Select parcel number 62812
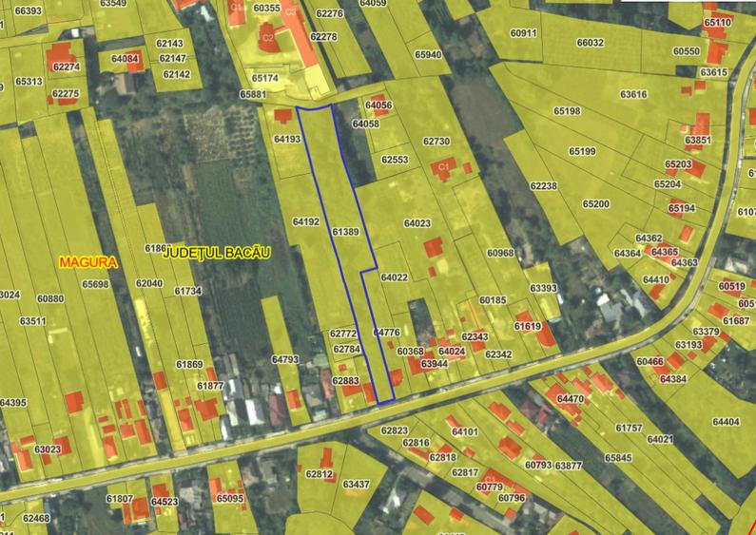This screenshot has width=756, height=535. click(x=320, y=474)
